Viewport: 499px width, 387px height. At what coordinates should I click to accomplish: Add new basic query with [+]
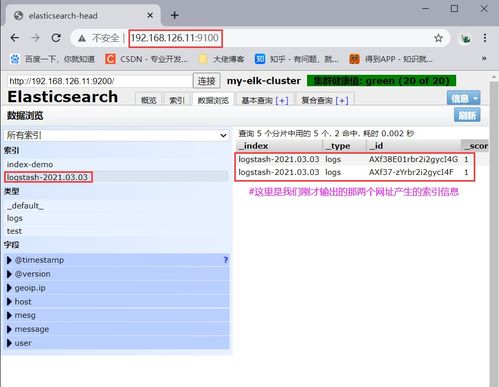[x=282, y=101]
